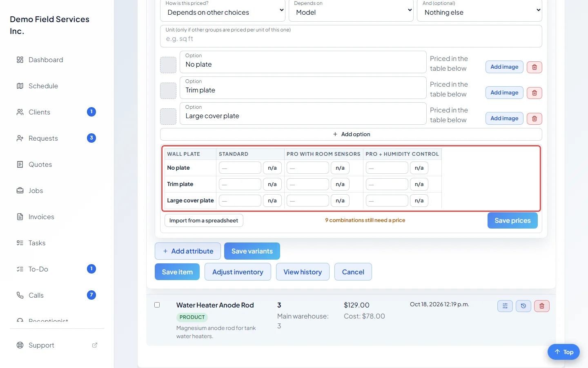Click Import from a spreadsheet
This screenshot has height=368, width=588.
click(204, 220)
